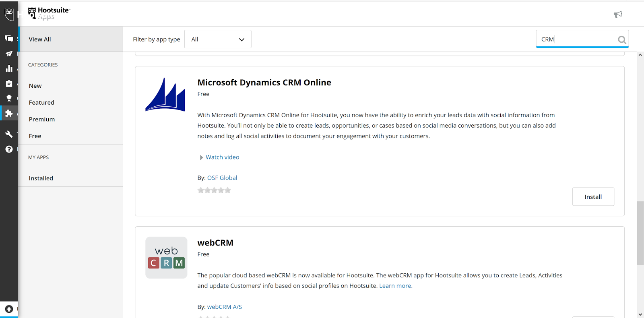Select the Premium category
644x318 pixels.
point(42,119)
